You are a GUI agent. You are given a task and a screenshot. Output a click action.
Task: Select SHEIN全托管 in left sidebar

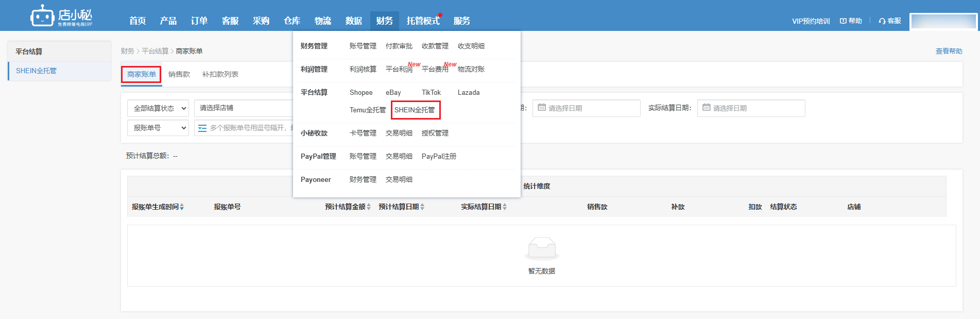[x=59, y=71]
